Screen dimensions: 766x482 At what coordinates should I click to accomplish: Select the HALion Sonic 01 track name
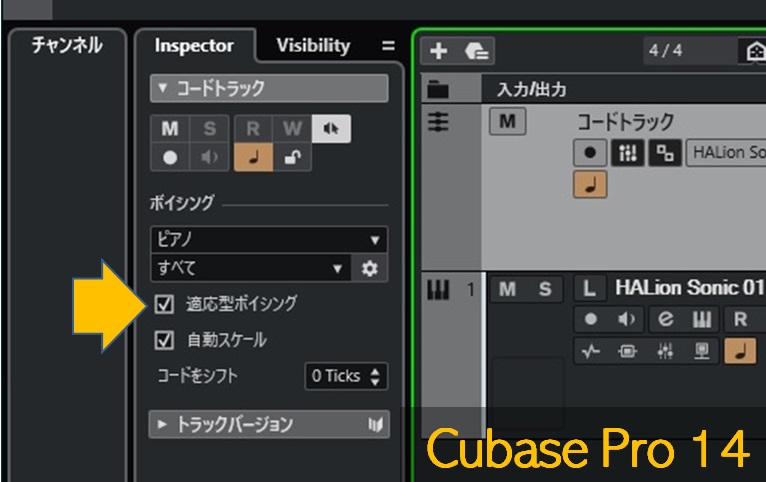point(690,288)
